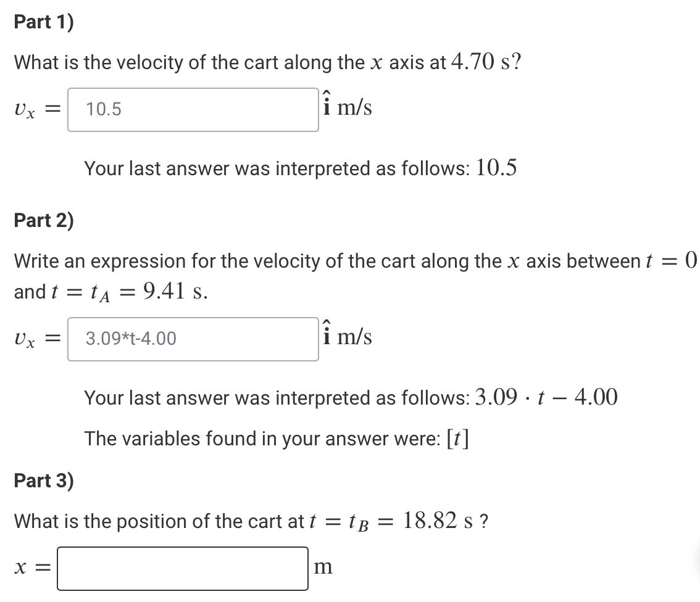The height and width of the screenshot is (602, 700).
Task: Click the Part 3) heading
Action: click(42, 480)
